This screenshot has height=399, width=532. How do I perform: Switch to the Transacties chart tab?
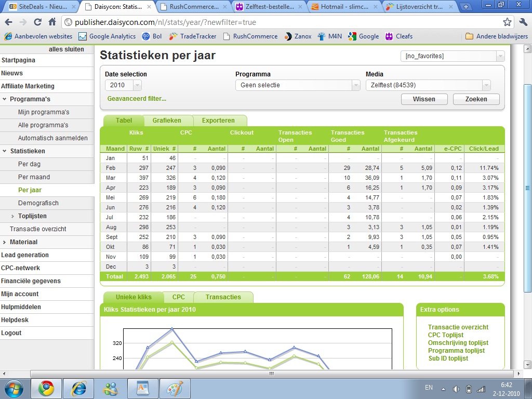pyautogui.click(x=223, y=297)
